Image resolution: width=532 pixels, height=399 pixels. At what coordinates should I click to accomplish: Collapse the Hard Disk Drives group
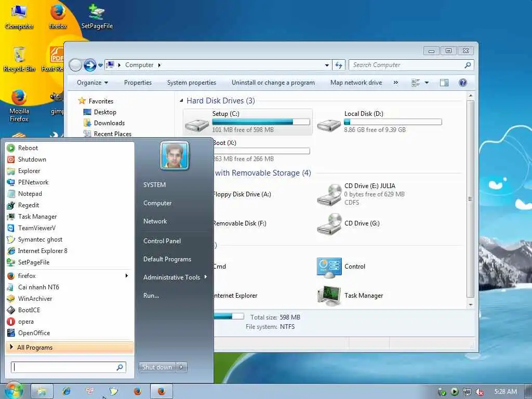click(181, 101)
